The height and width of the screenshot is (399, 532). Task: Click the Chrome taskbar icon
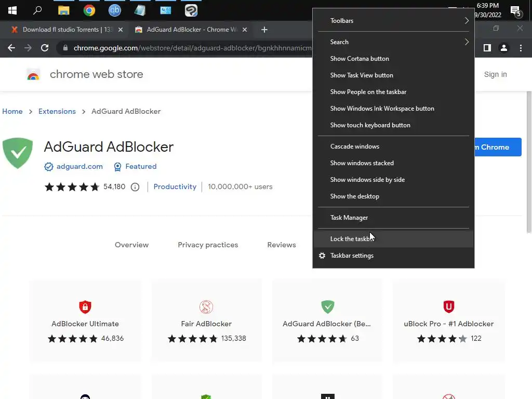tap(89, 10)
